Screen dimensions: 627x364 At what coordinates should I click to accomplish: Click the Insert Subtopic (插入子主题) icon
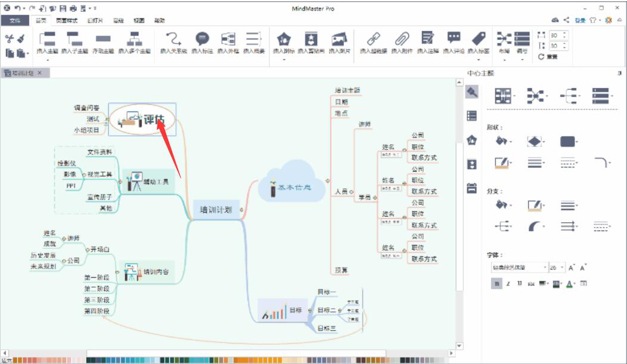pos(75,39)
